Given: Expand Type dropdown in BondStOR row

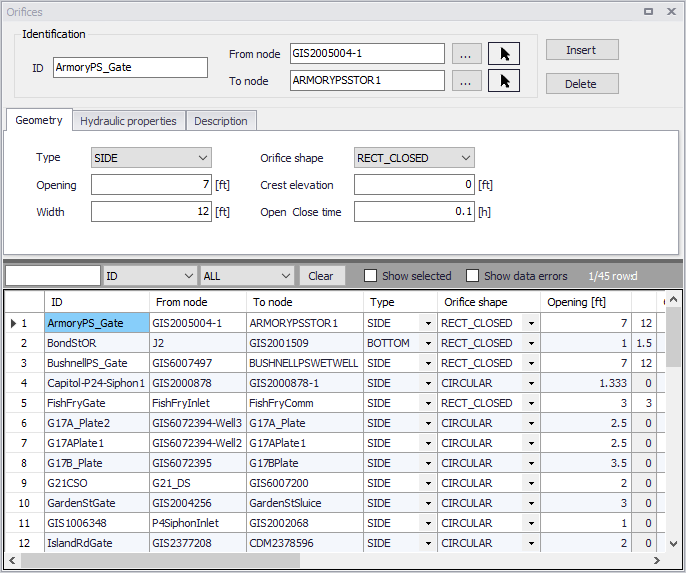Looking at the screenshot, I should (428, 343).
